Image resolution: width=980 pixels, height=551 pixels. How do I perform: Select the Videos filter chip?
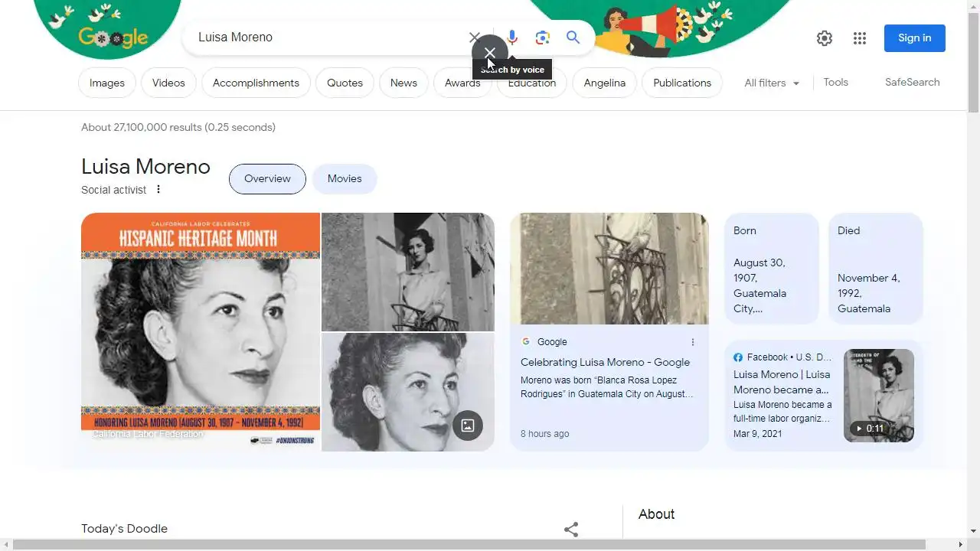click(168, 83)
